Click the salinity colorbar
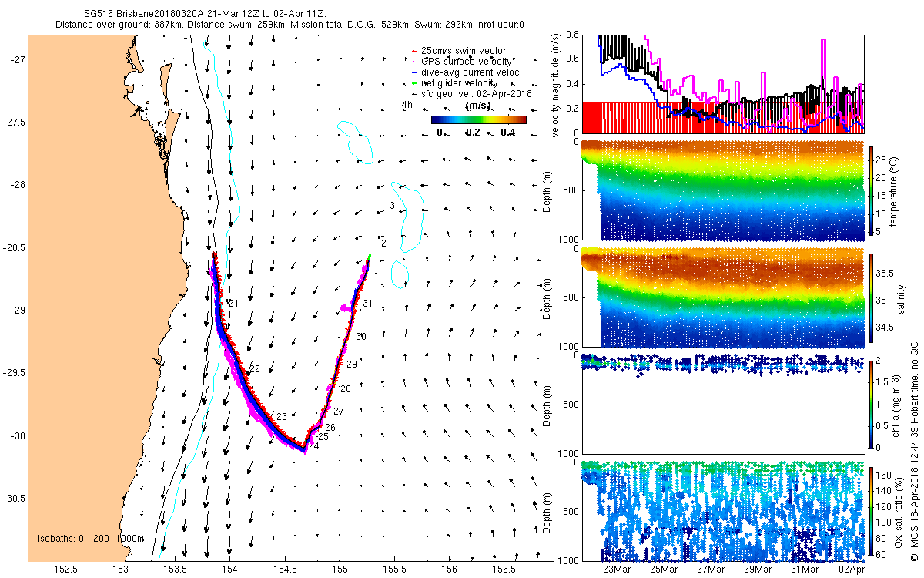The height and width of the screenshot is (578, 924). pyautogui.click(x=871, y=300)
